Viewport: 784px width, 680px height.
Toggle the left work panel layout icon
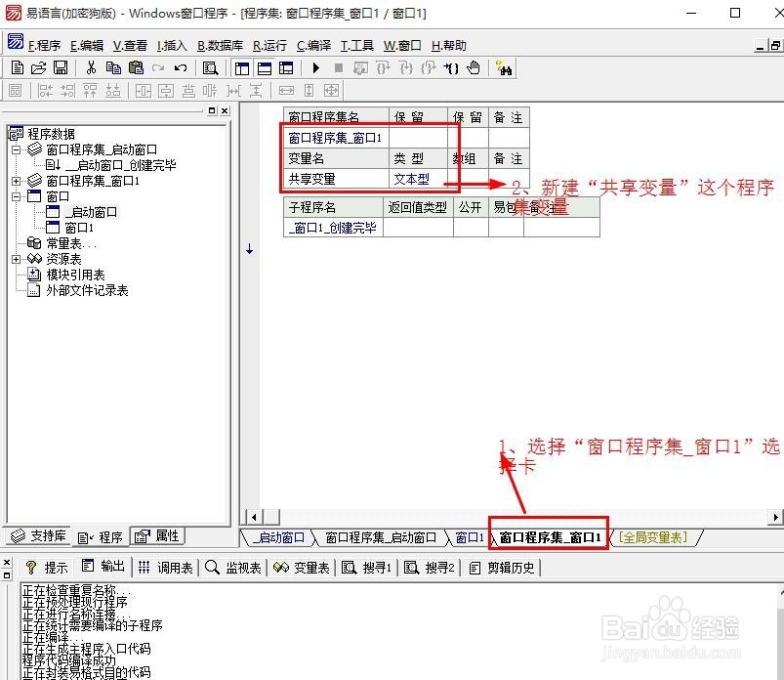(242, 68)
